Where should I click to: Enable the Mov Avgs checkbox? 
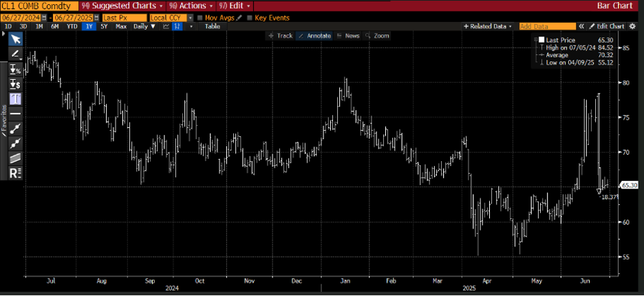[x=200, y=18]
